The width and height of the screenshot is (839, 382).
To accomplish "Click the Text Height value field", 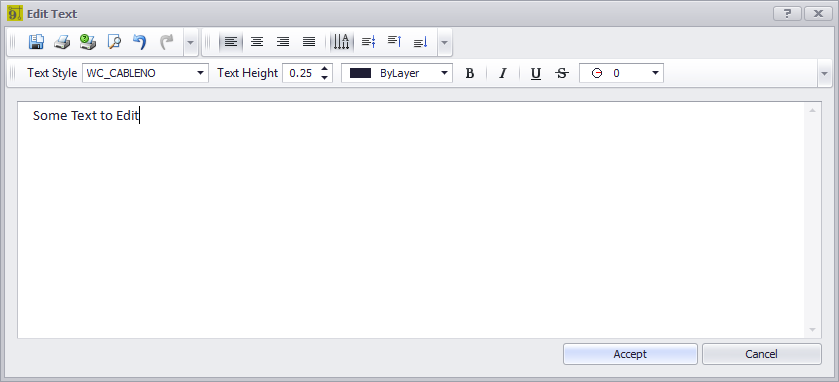I will 301,73.
